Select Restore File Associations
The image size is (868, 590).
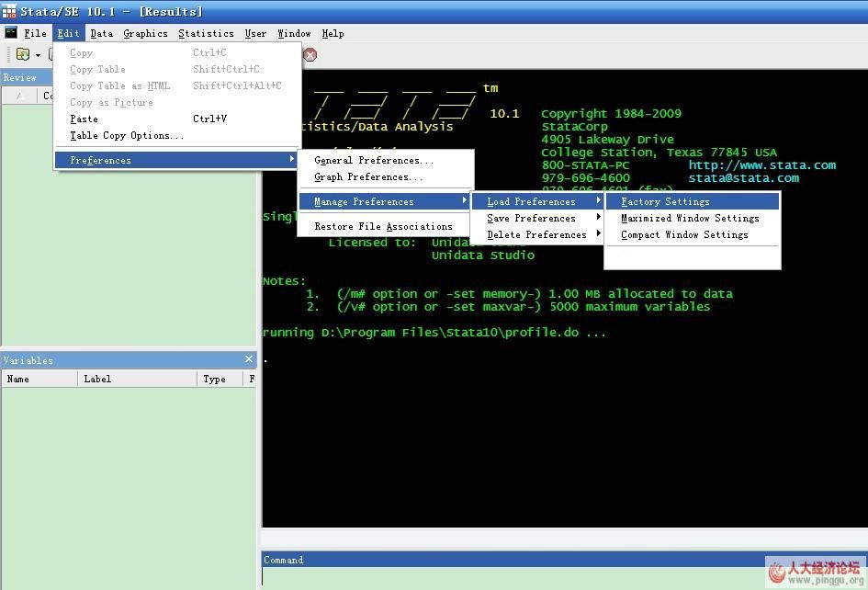pos(383,227)
